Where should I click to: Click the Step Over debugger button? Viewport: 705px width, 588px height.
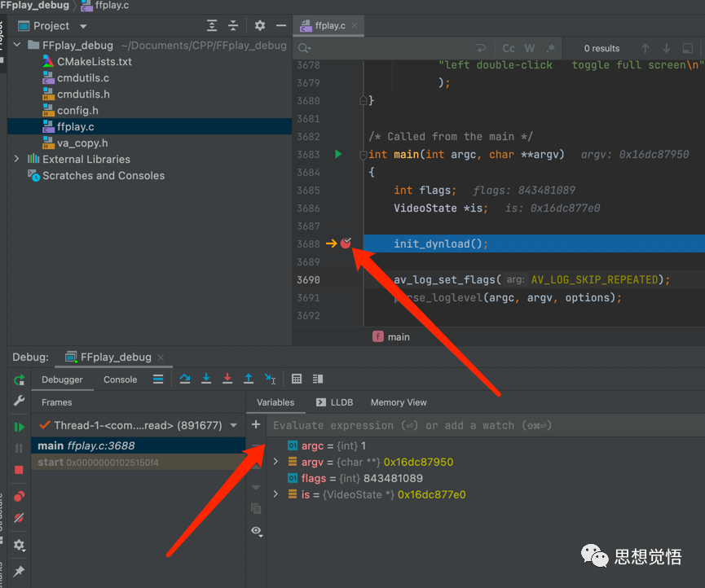point(185,379)
